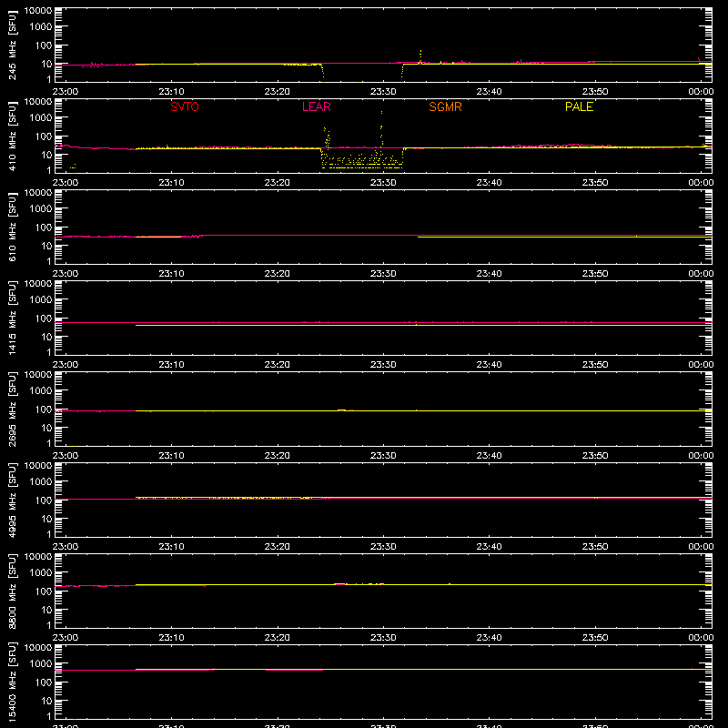Click the 10 tick of the 1415 MHz axis
Image resolution: width=728 pixels, height=728 pixels.
click(x=46, y=337)
